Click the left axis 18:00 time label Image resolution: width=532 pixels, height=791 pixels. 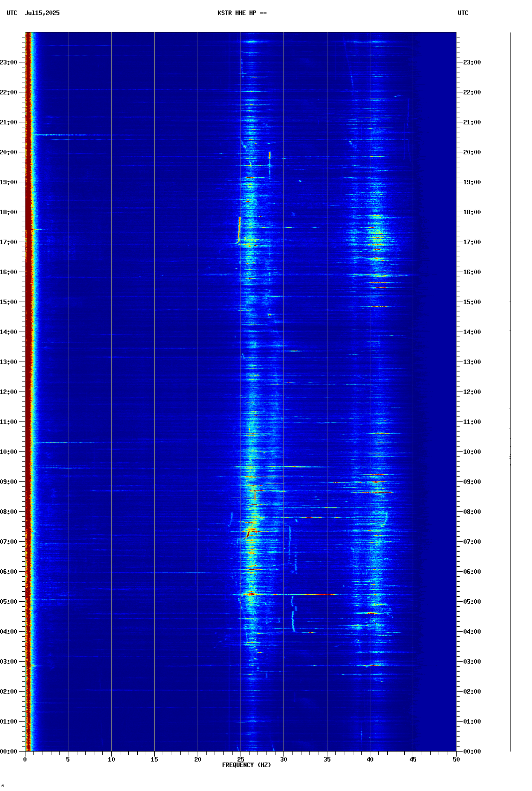coord(8,212)
